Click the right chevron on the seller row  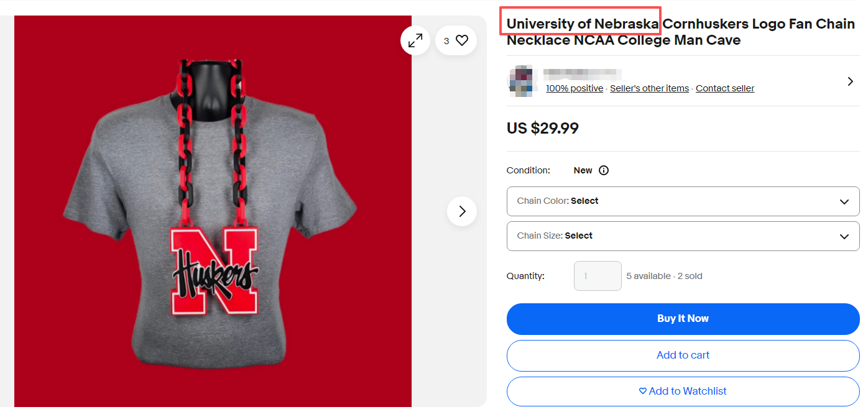[x=850, y=81]
